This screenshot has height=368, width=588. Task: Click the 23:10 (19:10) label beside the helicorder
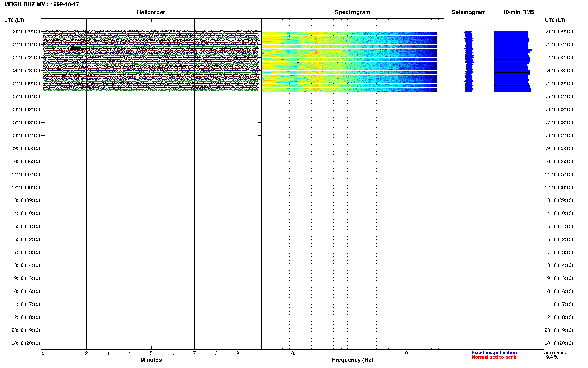coord(26,330)
